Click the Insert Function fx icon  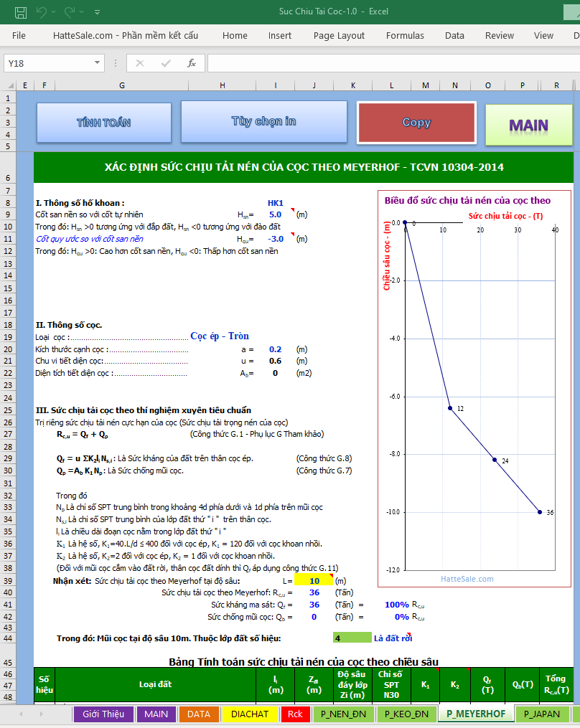191,62
